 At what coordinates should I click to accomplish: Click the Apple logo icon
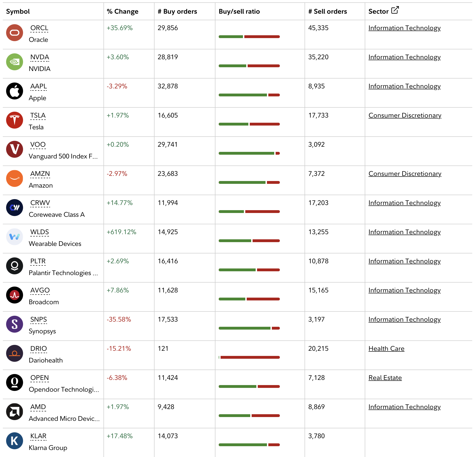15,91
